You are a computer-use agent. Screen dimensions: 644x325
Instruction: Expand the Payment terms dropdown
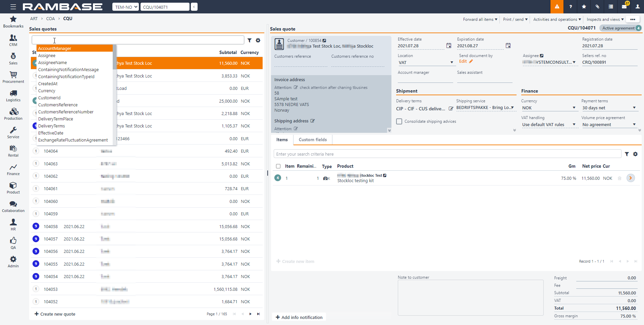pos(634,108)
